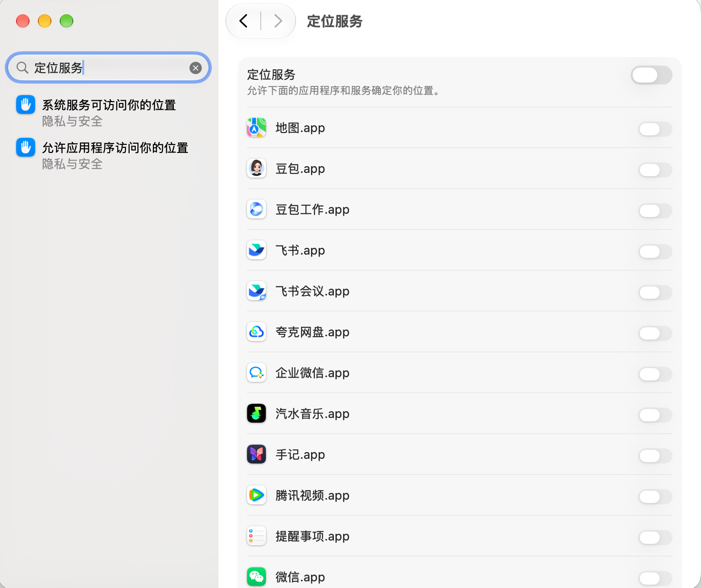
Task: Toggle location access for 地图.app
Action: click(x=655, y=129)
